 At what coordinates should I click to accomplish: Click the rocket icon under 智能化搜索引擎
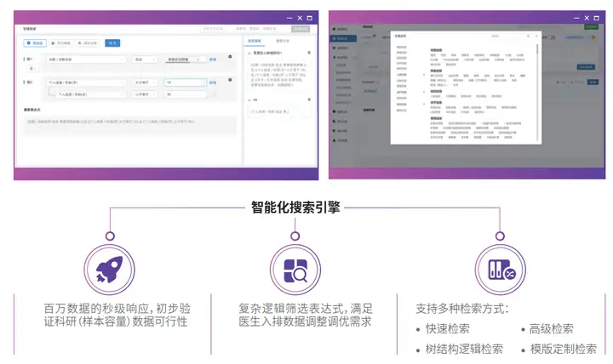click(x=110, y=270)
